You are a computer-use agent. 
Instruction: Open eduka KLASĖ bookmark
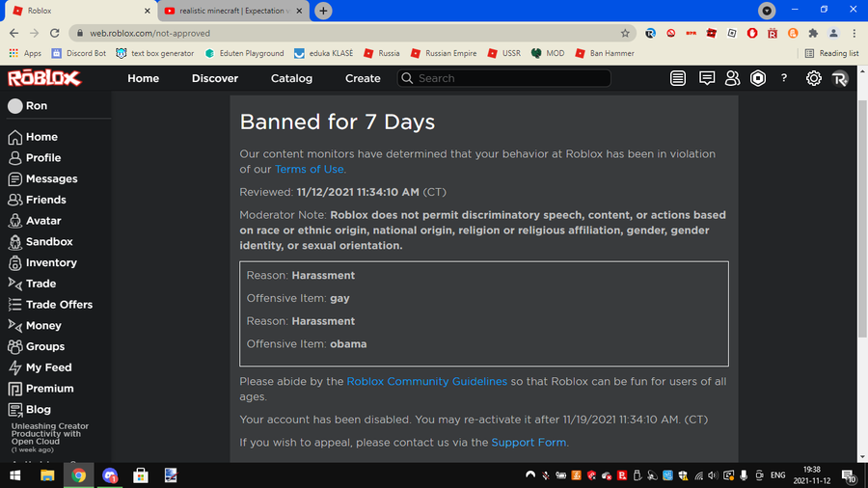(323, 53)
